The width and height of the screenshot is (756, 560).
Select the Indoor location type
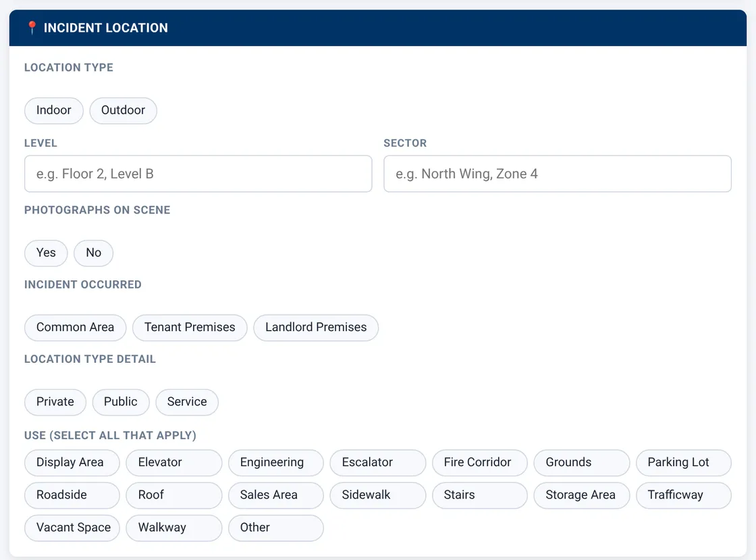(x=54, y=111)
